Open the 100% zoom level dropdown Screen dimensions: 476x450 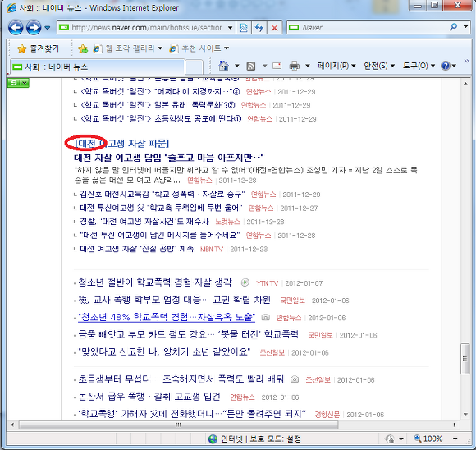(x=455, y=439)
